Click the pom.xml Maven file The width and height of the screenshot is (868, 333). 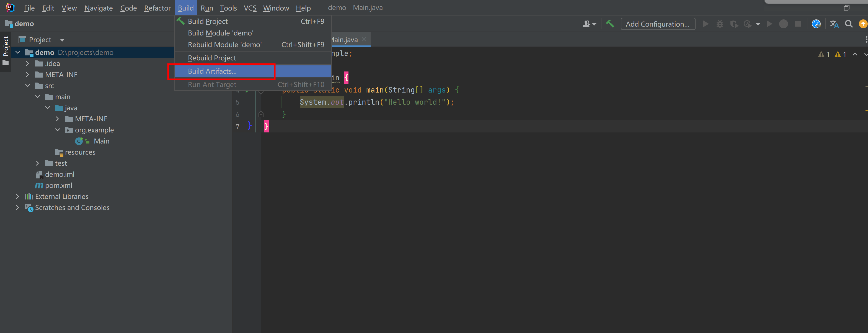58,185
